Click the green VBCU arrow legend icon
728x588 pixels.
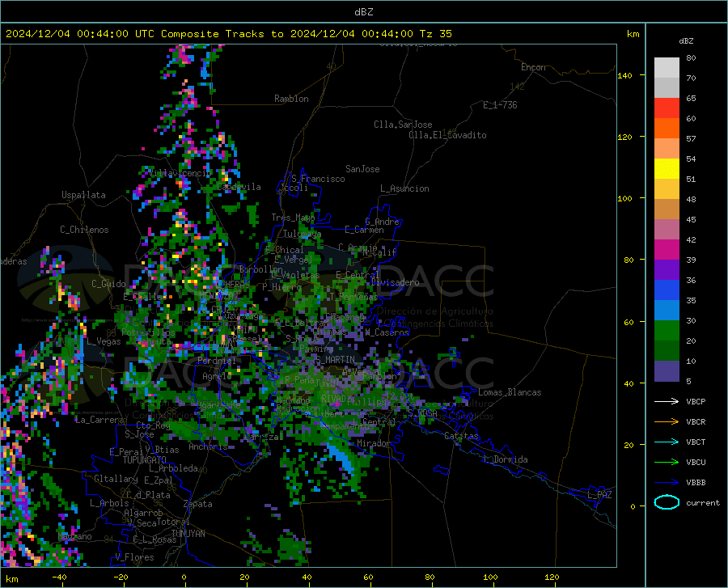pyautogui.click(x=667, y=462)
